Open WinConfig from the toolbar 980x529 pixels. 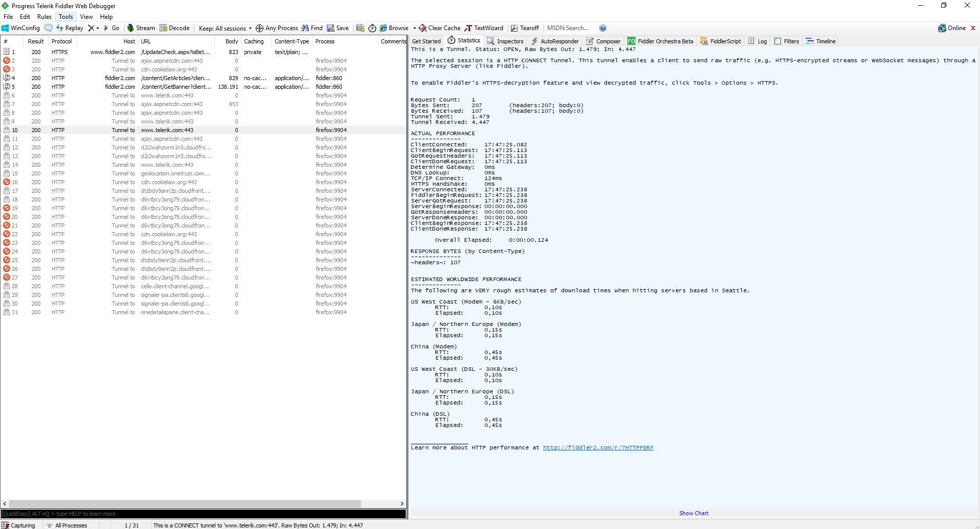[20, 28]
